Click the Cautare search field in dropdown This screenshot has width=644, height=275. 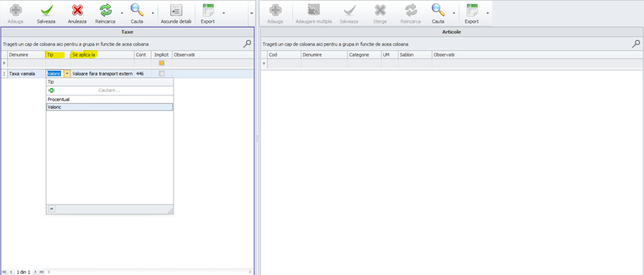point(109,90)
